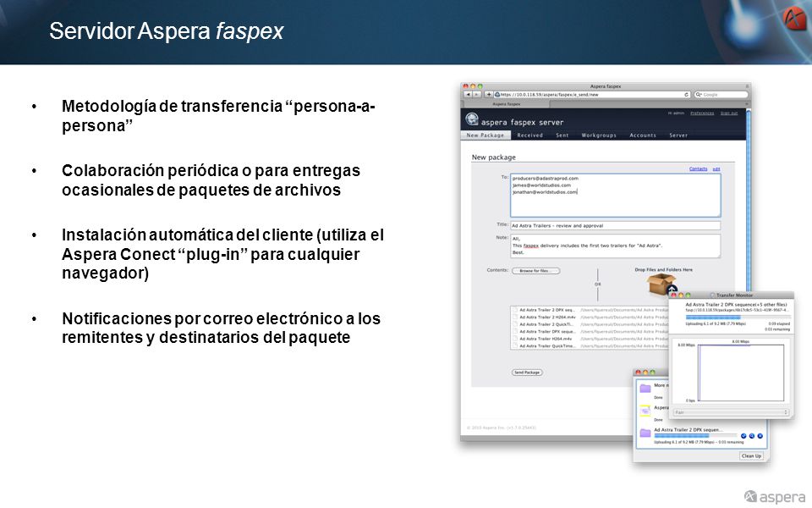Click the aspera logo at slide bottom right
The image size is (812, 508).
coord(775,497)
